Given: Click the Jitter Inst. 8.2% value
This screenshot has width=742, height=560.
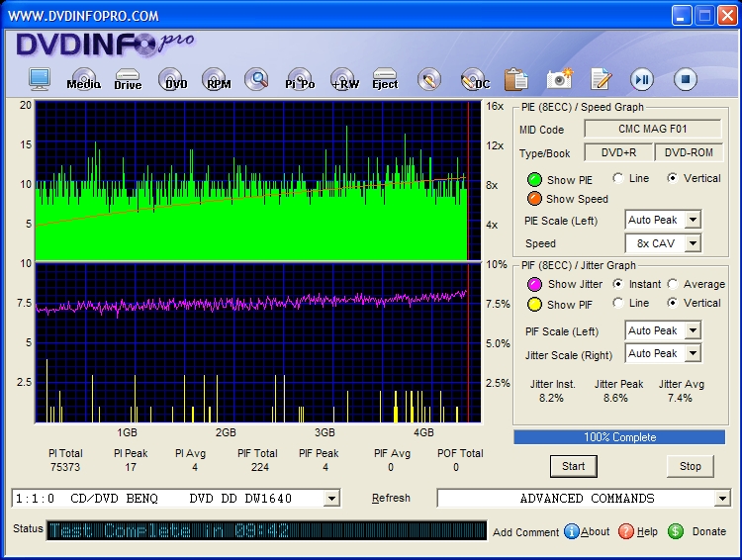Looking at the screenshot, I should point(551,398).
